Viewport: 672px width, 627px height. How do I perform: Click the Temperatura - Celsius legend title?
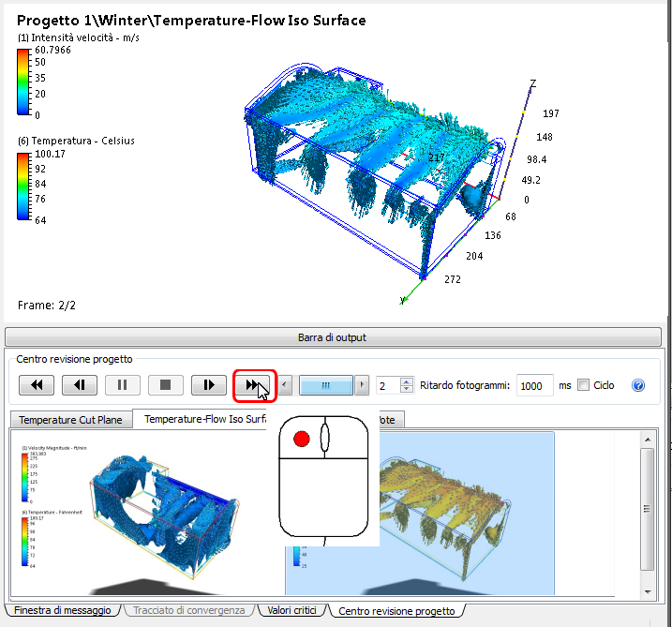click(x=76, y=141)
